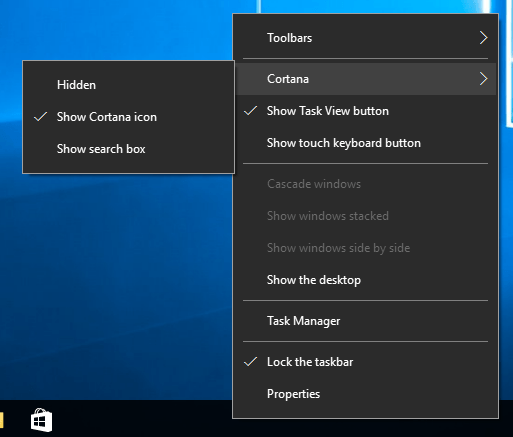
Task: Click the greyed Cascade windows entry
Action: coord(365,184)
